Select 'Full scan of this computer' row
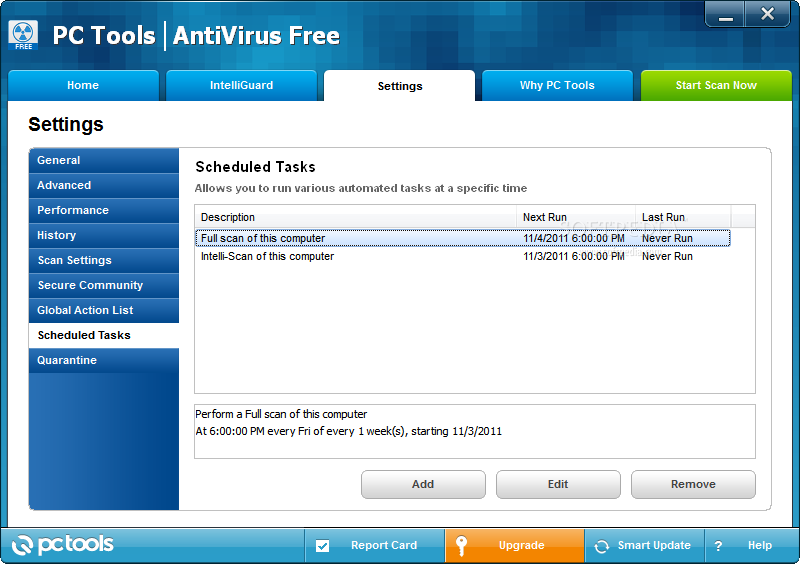 [463, 238]
